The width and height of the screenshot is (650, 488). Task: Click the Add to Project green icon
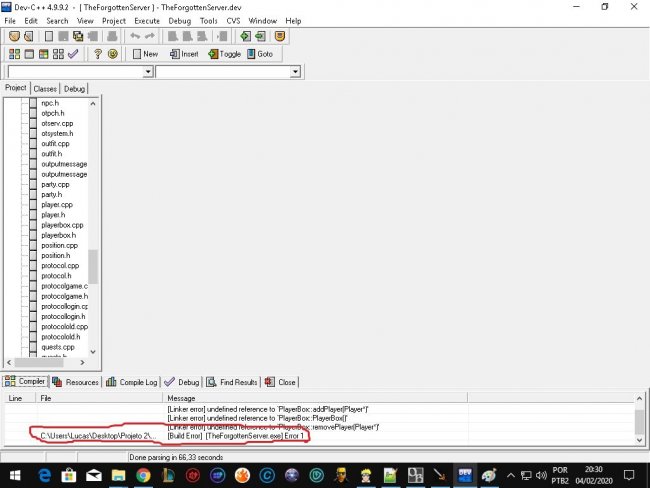245,36
